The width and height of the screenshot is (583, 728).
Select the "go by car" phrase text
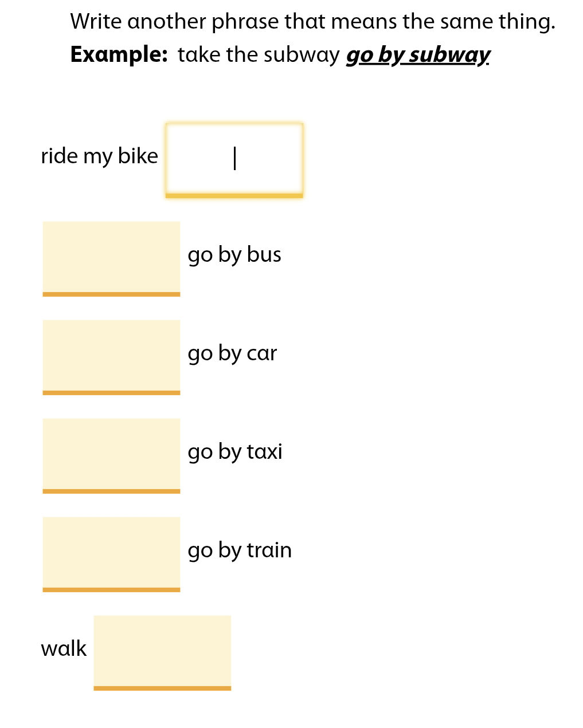click(232, 353)
